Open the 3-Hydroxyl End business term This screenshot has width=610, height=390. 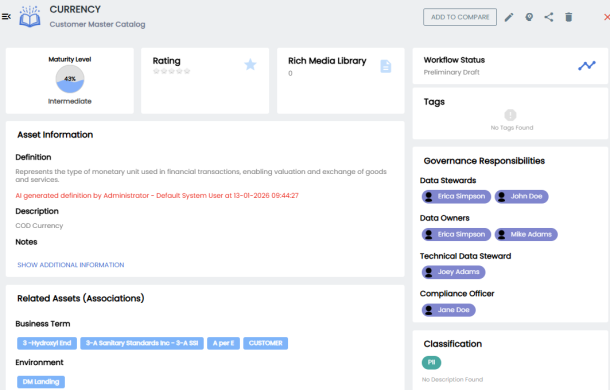click(x=47, y=343)
